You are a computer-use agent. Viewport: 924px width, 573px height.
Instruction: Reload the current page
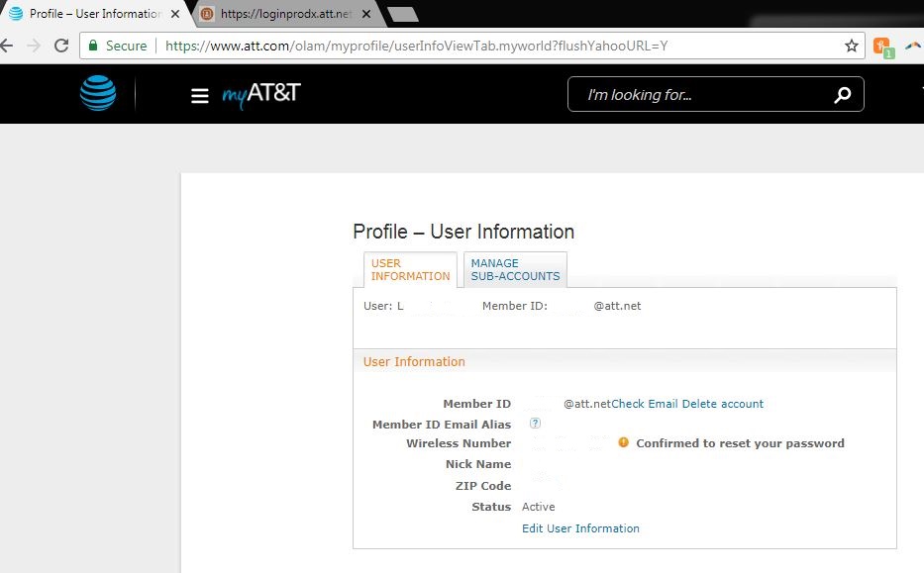pos(61,46)
